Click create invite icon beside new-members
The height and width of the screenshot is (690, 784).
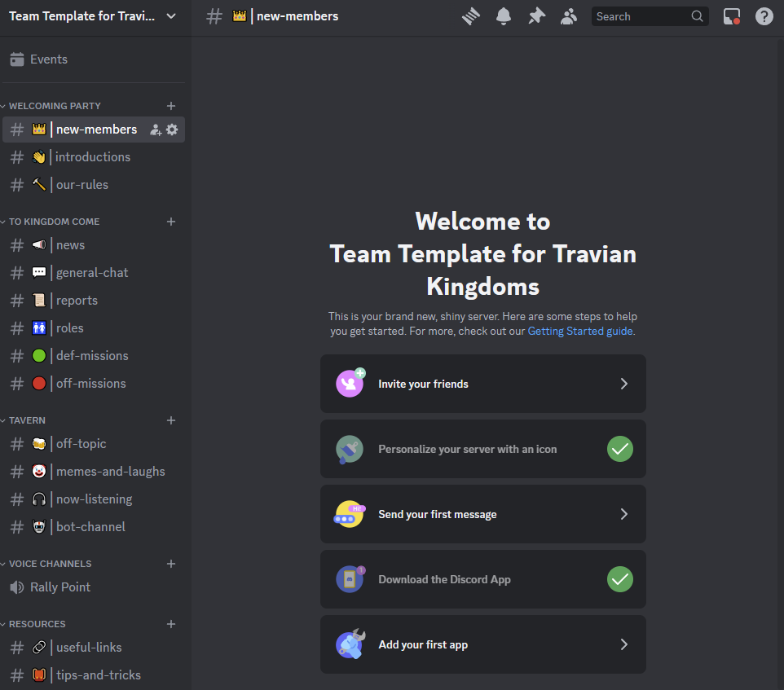[156, 130]
